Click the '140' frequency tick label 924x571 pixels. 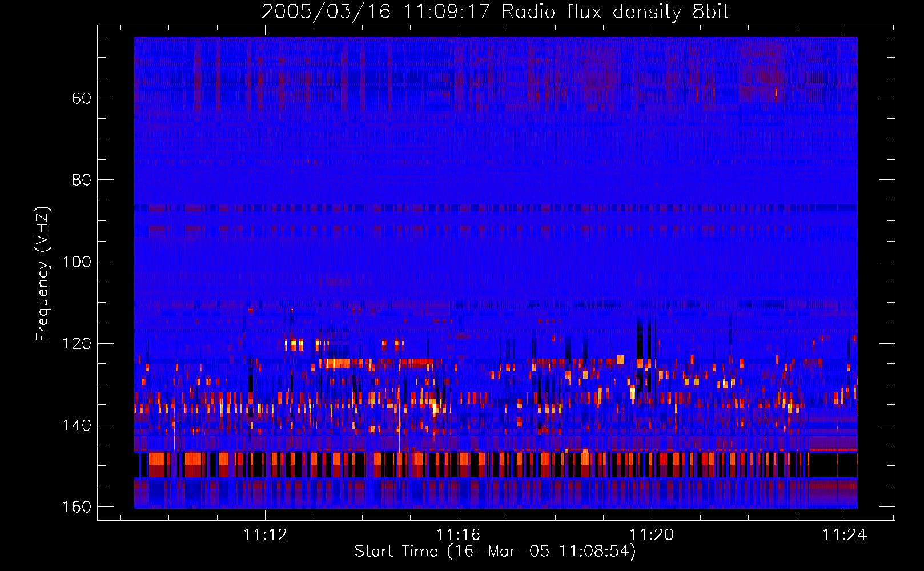pyautogui.click(x=77, y=425)
